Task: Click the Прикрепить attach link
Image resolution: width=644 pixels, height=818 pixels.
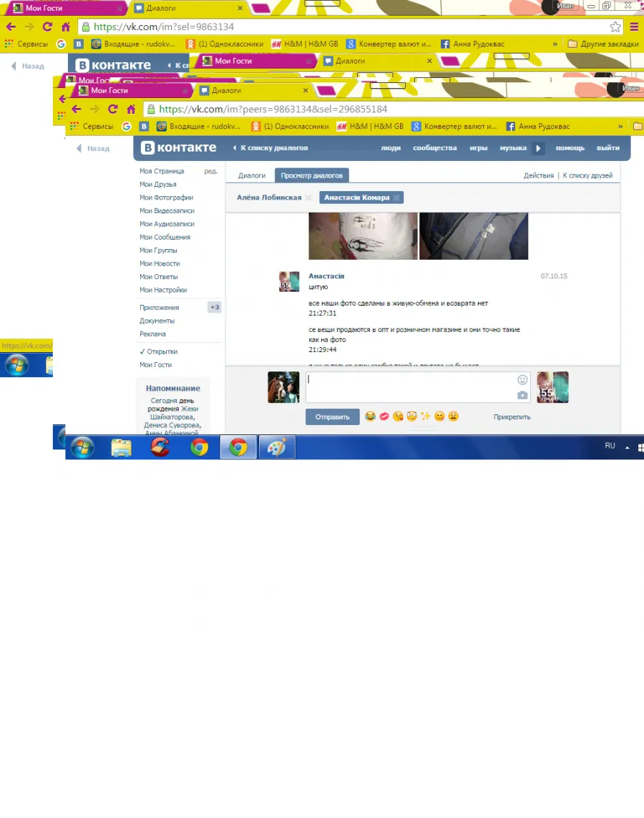Action: point(512,417)
